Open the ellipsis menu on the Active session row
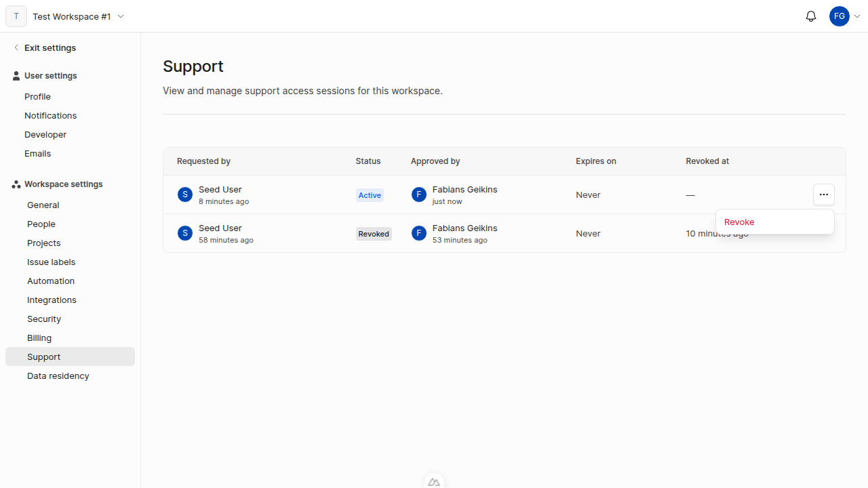868x488 pixels. (824, 195)
